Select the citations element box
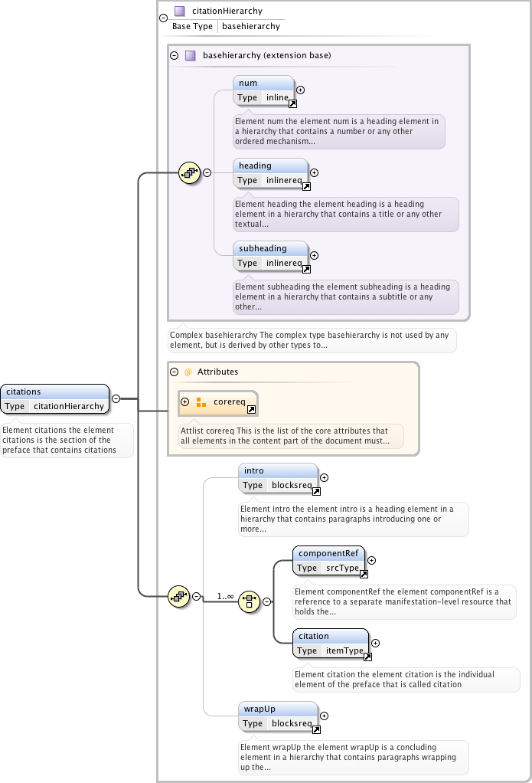Viewport: 532px width, 783px height. (55, 399)
